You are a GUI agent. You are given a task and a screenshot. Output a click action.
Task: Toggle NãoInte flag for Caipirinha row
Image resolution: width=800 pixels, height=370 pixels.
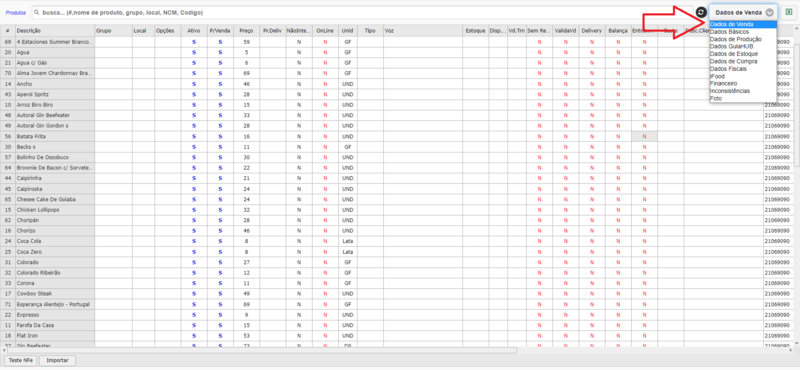(299, 178)
